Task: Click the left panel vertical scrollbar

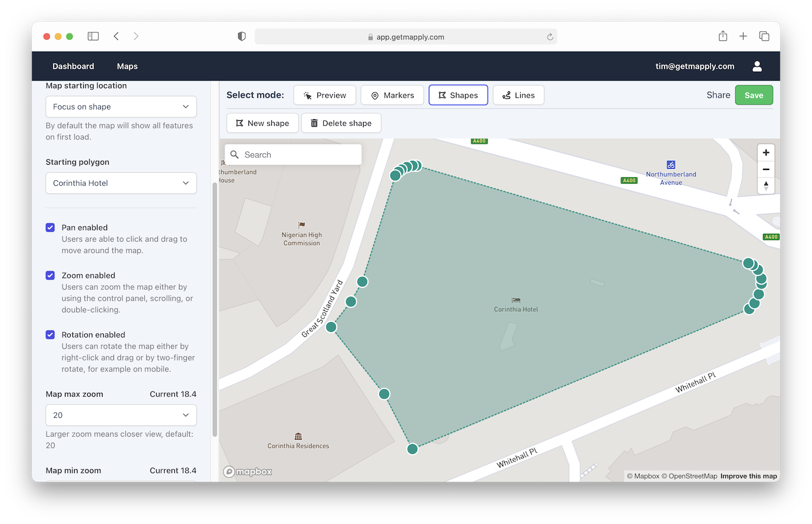Action: (x=215, y=309)
